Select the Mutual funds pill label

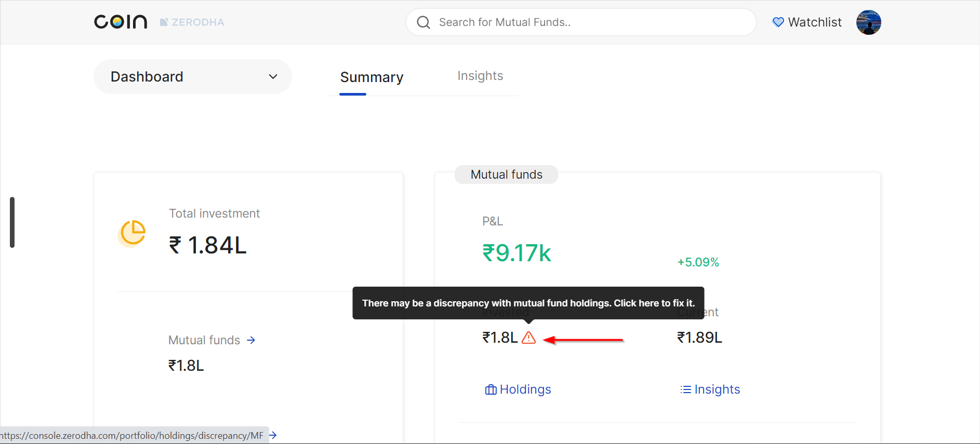pos(507,174)
